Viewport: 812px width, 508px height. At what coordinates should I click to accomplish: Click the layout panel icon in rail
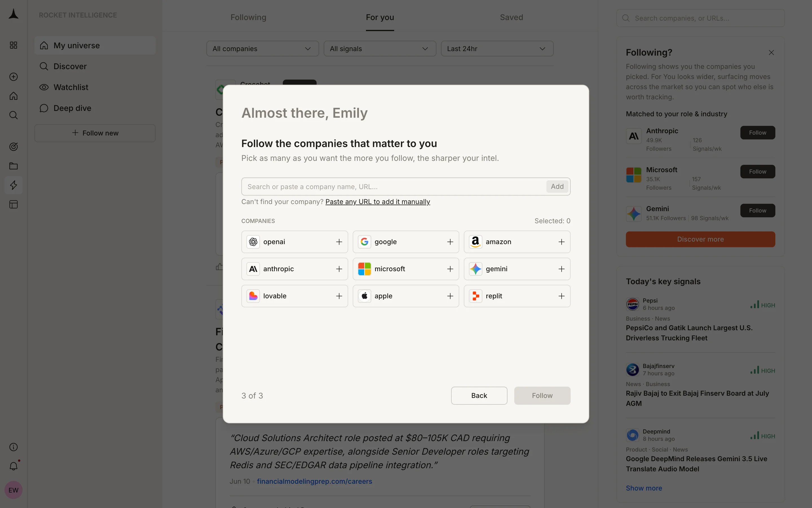coord(14,204)
